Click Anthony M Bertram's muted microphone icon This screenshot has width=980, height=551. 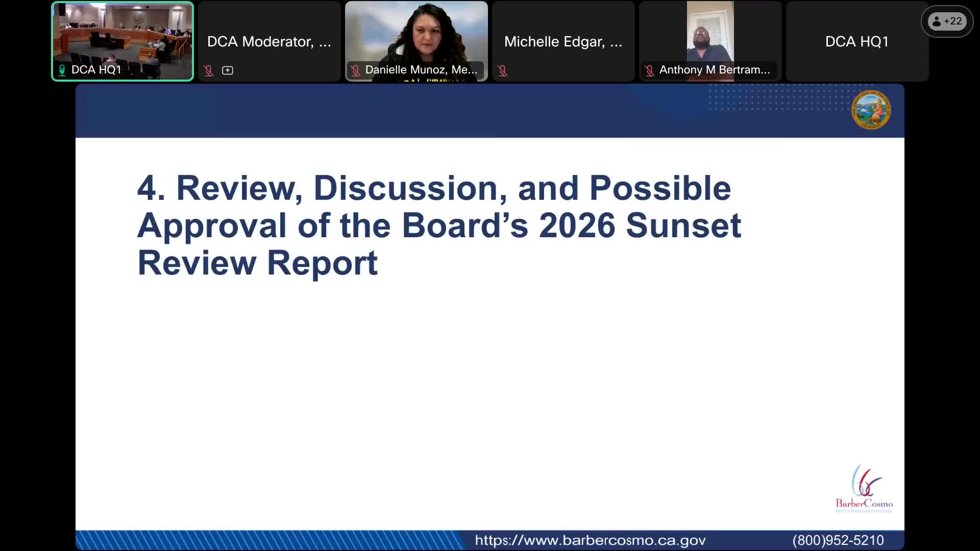[649, 70]
